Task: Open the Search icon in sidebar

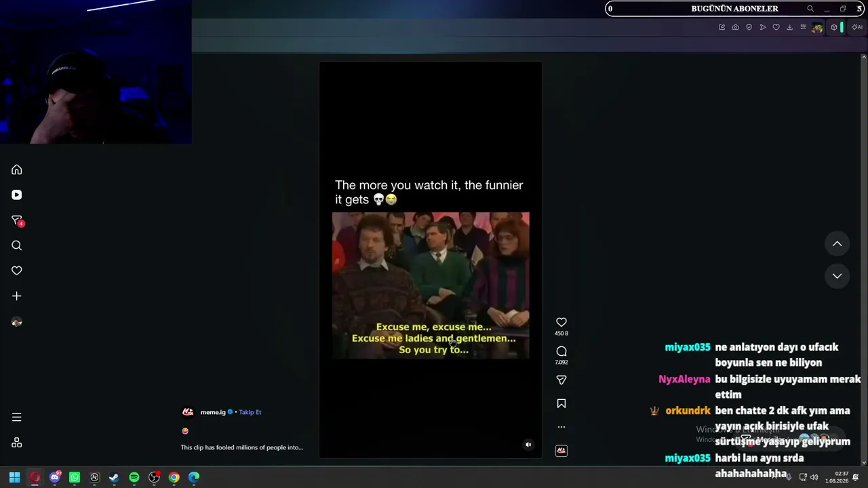Action: [x=17, y=245]
